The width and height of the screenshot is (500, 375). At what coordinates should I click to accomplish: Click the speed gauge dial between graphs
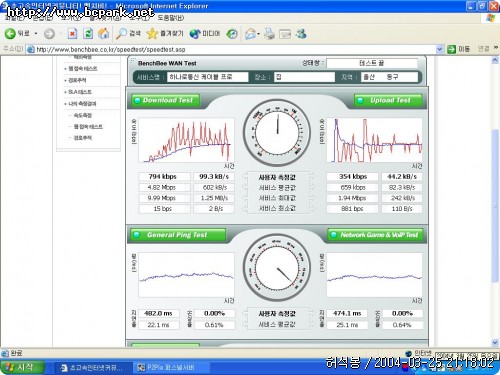277,132
